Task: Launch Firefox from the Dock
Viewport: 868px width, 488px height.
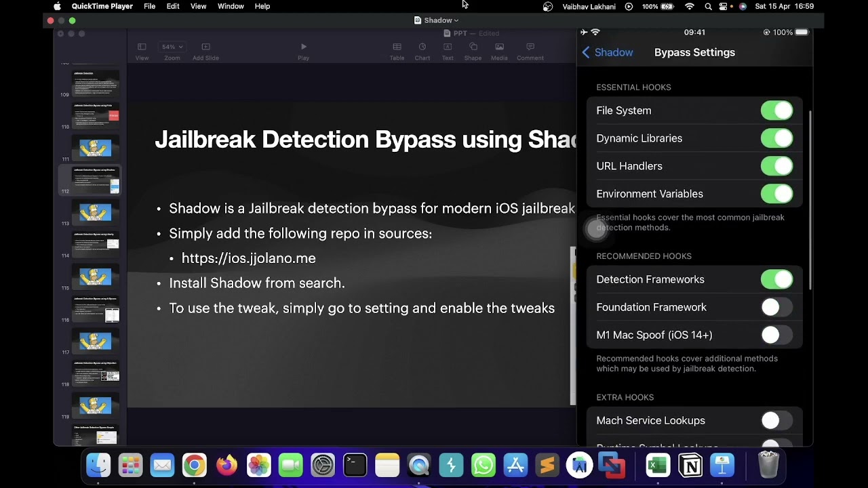Action: click(x=226, y=466)
